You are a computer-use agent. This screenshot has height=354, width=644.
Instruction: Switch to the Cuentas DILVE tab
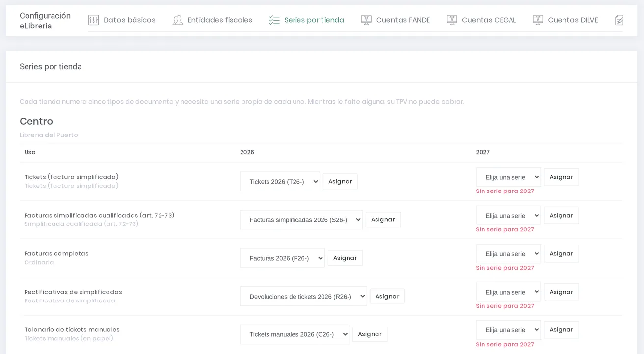click(565, 20)
